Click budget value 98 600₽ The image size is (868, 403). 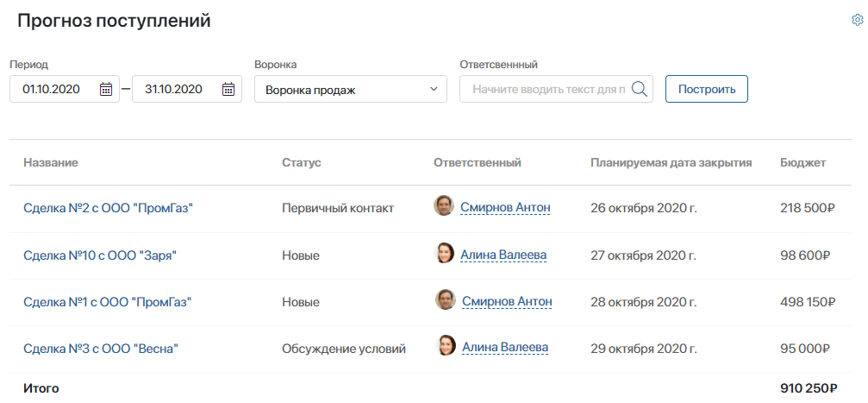805,255
